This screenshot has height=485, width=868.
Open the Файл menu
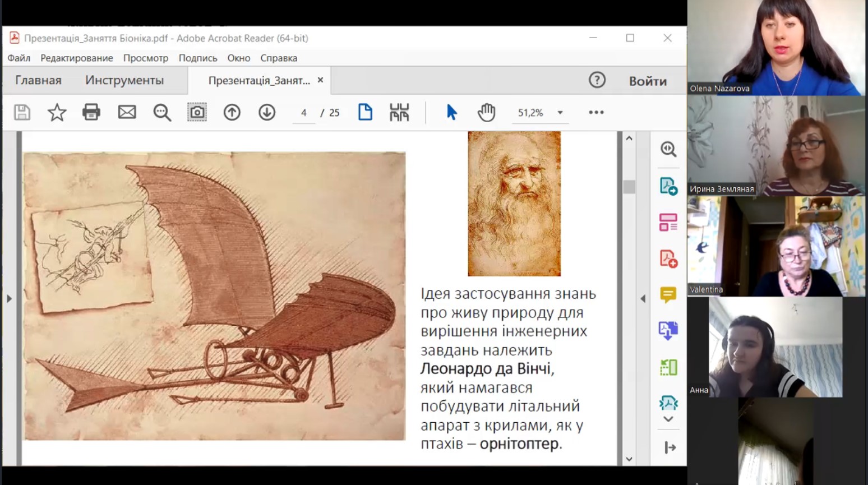tap(19, 58)
